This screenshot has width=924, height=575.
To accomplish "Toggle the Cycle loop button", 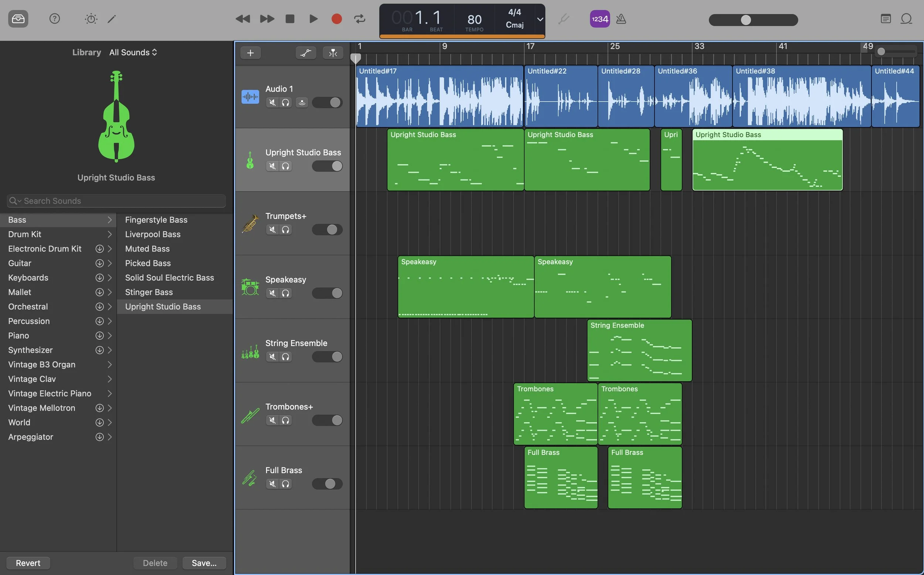I will tap(359, 18).
